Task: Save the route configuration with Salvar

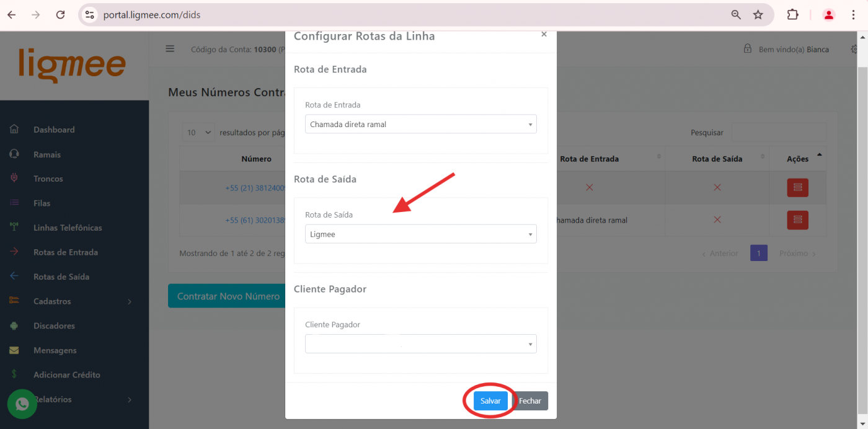Action: click(490, 401)
